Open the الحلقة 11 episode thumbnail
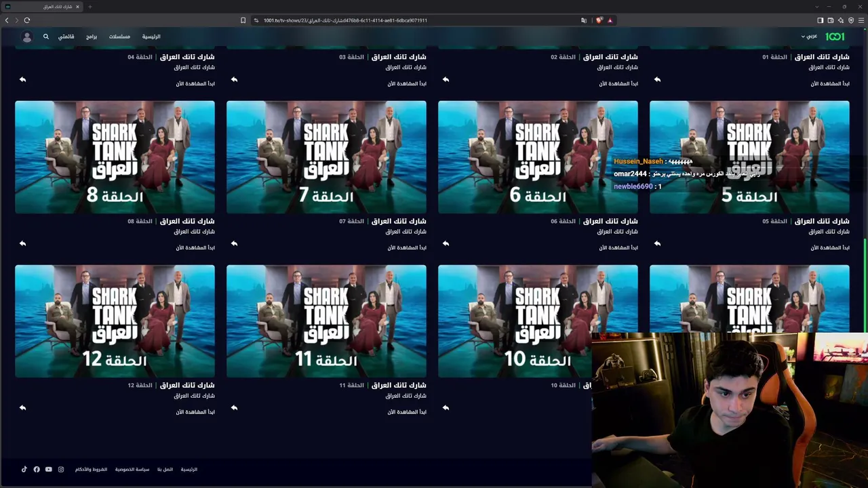Viewport: 868px width, 488px height. click(x=326, y=321)
